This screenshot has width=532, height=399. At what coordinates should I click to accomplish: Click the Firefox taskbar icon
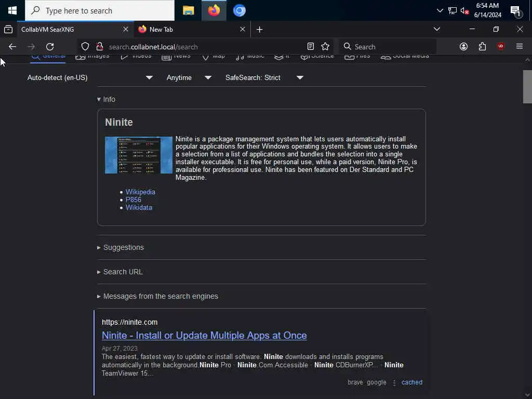click(x=214, y=10)
